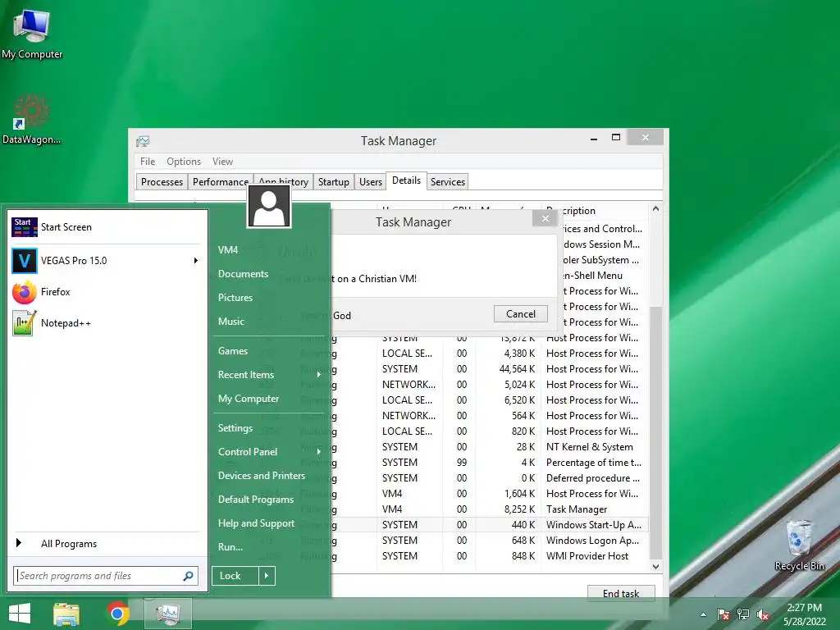Click the Lock button
Viewport: 840px width, 630px height.
click(235, 576)
